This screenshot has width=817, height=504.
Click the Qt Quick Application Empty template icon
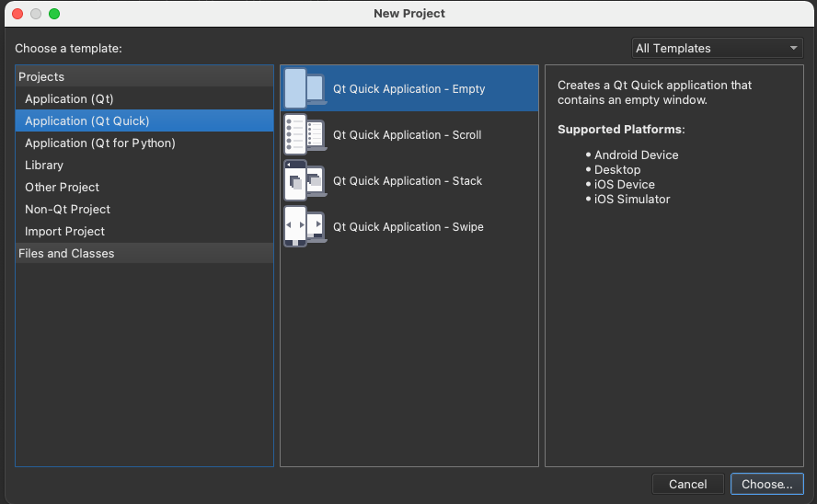(305, 89)
